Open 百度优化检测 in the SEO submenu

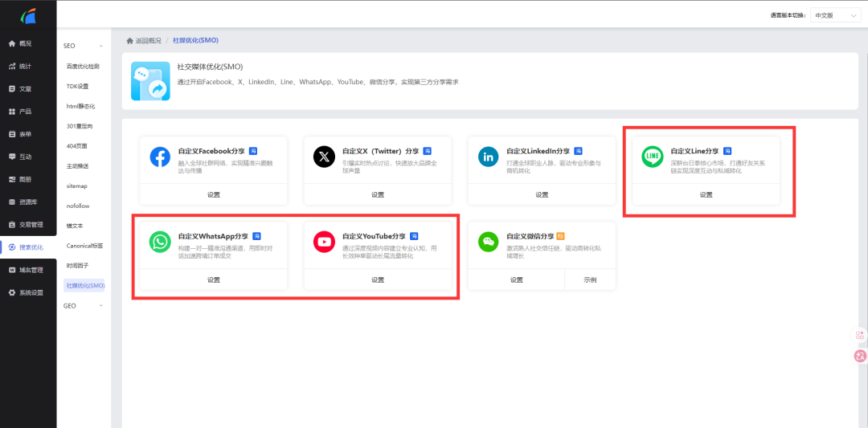(x=84, y=67)
